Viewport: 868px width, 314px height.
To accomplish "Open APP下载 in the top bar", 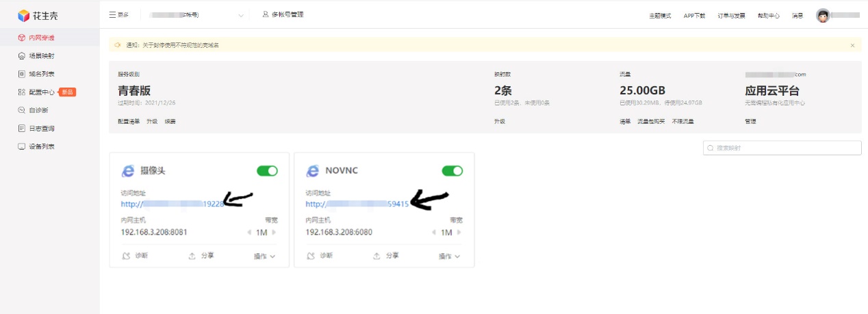I will [694, 15].
